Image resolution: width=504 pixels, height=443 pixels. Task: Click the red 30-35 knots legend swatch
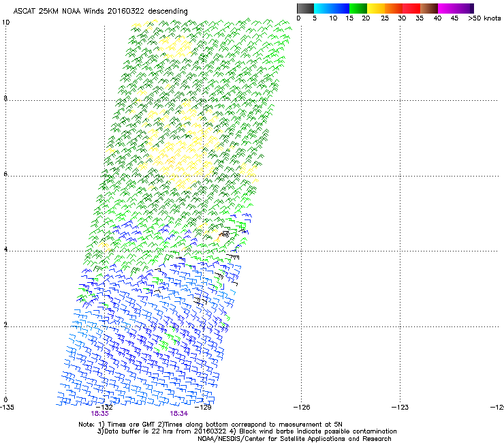tap(411, 8)
